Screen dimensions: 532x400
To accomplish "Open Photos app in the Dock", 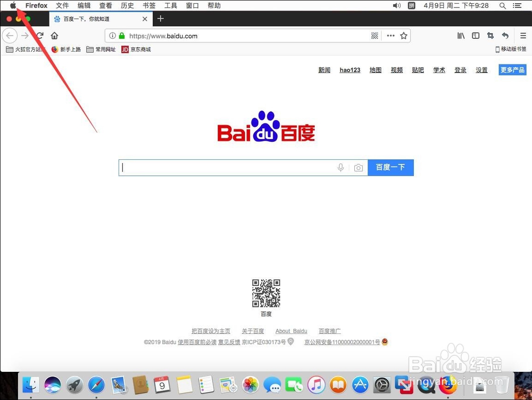I will 251,385.
